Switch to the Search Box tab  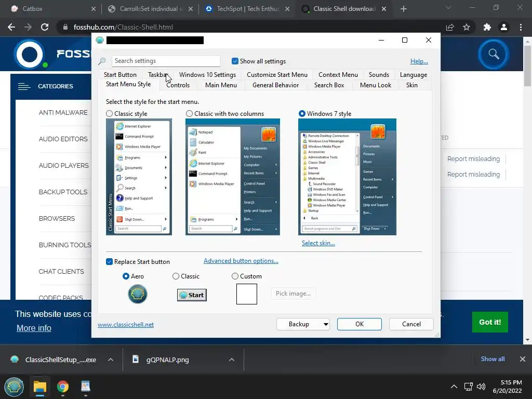point(329,85)
